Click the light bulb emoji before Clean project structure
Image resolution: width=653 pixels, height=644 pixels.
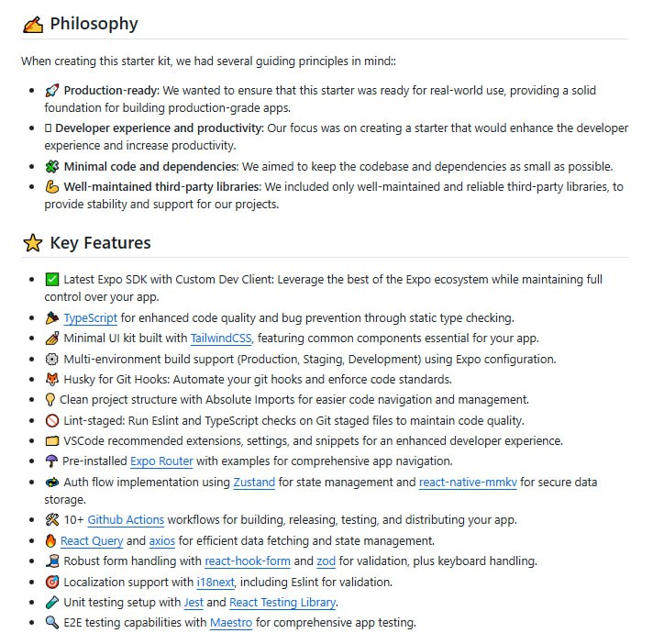pos(50,400)
